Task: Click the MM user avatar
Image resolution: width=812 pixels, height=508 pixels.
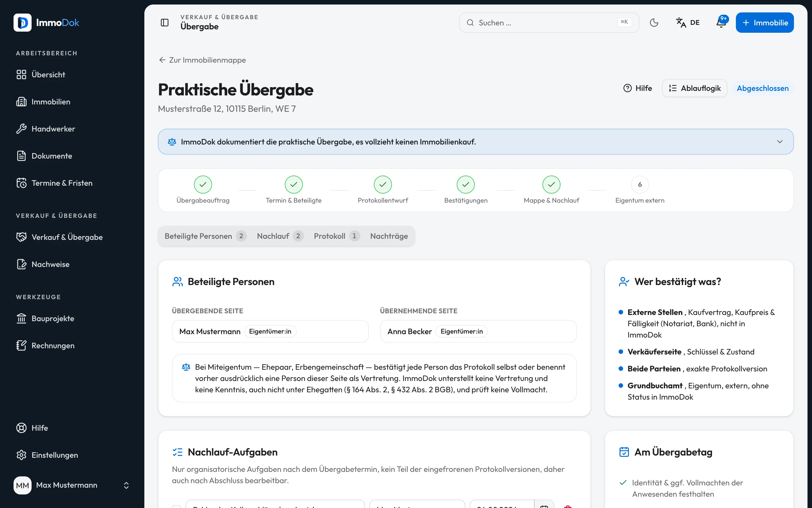Action: tap(23, 485)
